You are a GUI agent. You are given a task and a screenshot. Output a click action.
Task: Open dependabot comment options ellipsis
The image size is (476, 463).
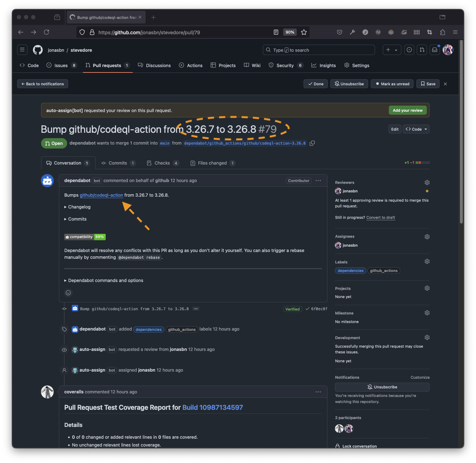(x=318, y=181)
